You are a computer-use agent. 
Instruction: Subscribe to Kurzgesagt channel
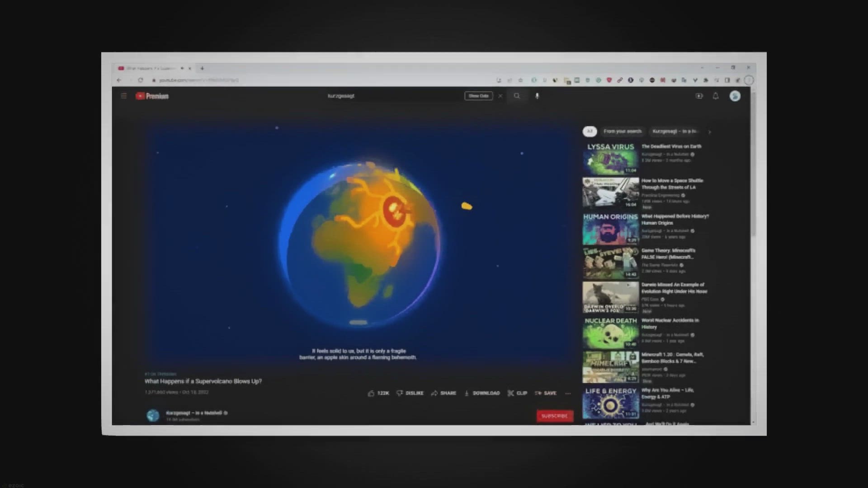[555, 416]
